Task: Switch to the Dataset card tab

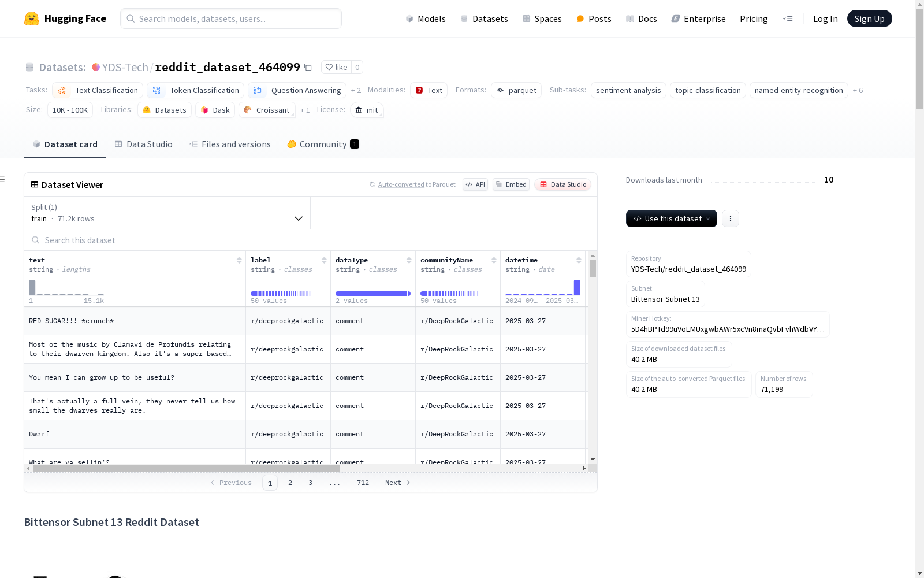Action: pos(65,144)
